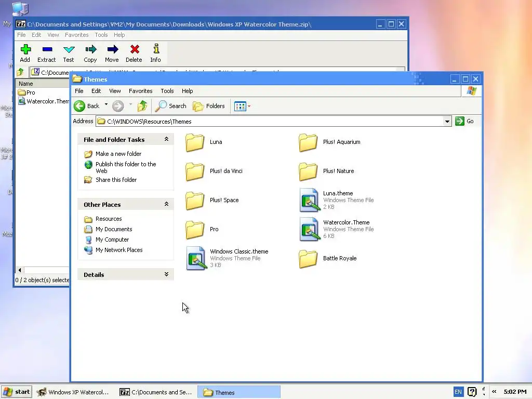Open the Start menu
Screen dimensions: 532x399
point(17,392)
